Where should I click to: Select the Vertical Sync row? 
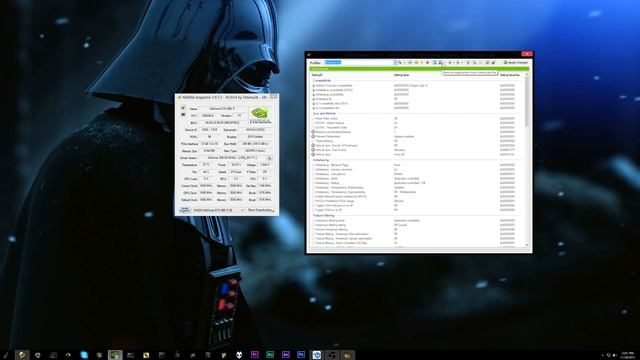[417, 154]
